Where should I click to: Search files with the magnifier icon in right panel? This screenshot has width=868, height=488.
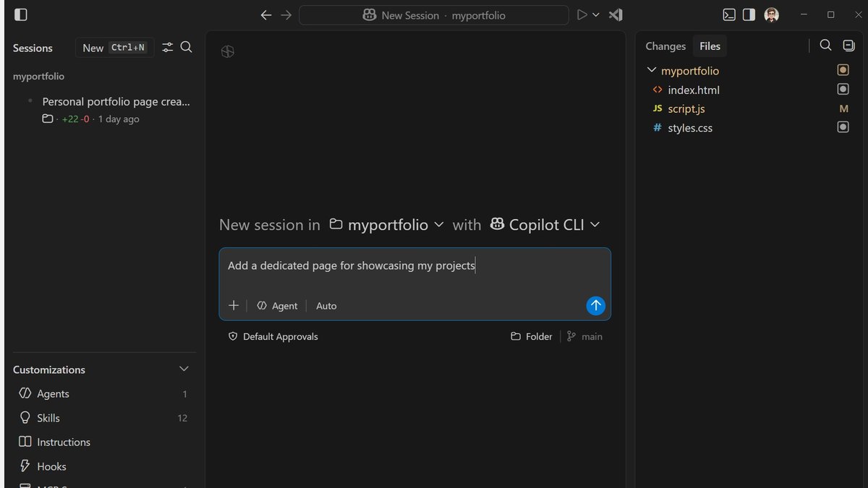825,46
